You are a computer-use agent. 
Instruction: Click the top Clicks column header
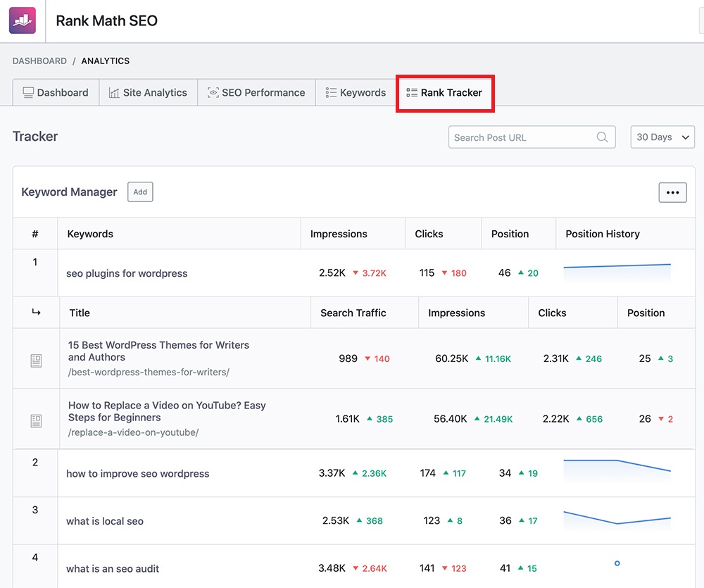click(x=429, y=234)
